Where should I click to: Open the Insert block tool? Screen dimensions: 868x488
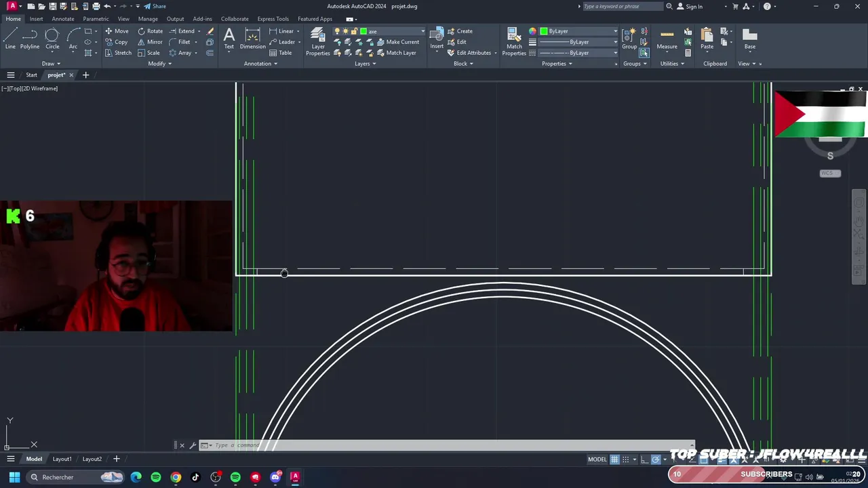[437, 39]
